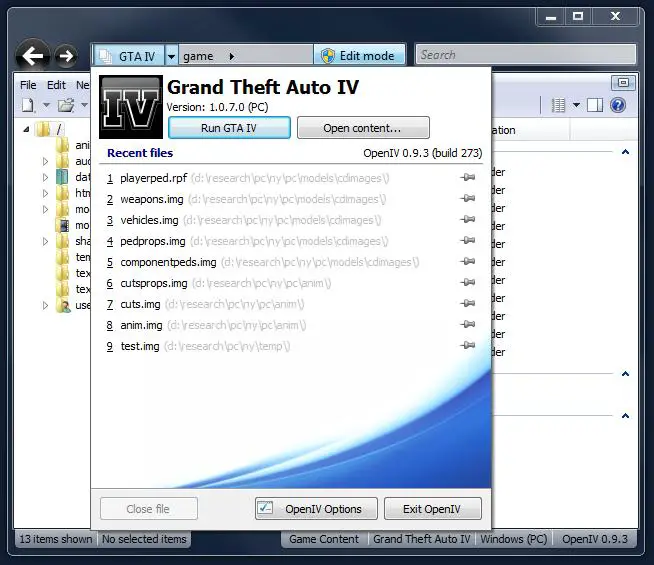Click the back navigation arrow
The width and height of the screenshot is (654, 565).
(33, 56)
